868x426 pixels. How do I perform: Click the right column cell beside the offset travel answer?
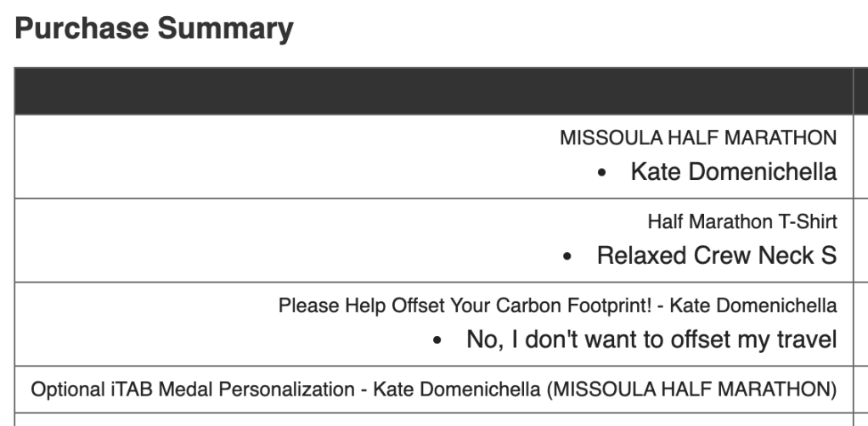click(x=861, y=323)
